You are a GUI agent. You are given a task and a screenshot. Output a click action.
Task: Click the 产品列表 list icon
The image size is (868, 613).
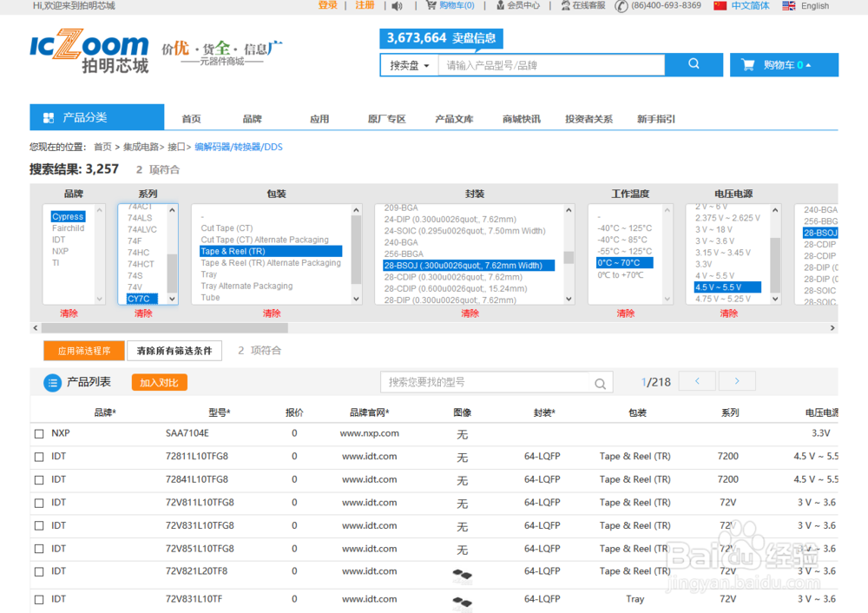click(53, 383)
